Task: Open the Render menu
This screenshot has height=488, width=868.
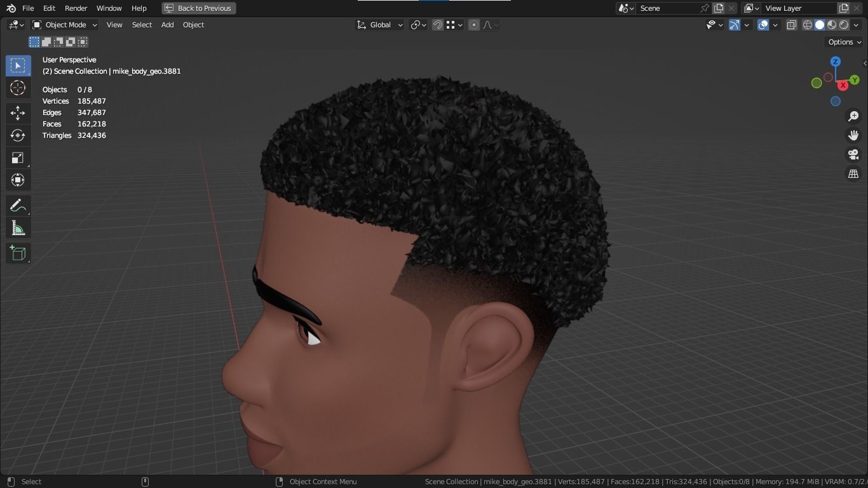Action: pyautogui.click(x=76, y=8)
